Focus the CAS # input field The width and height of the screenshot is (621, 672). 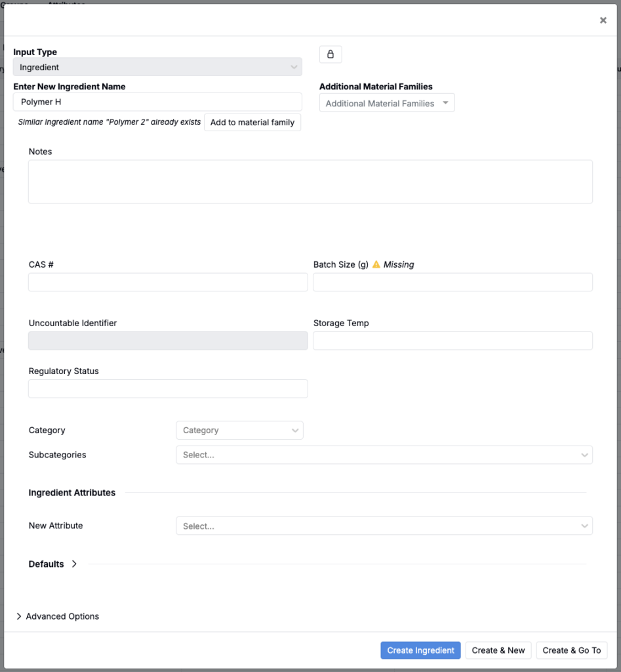168,282
